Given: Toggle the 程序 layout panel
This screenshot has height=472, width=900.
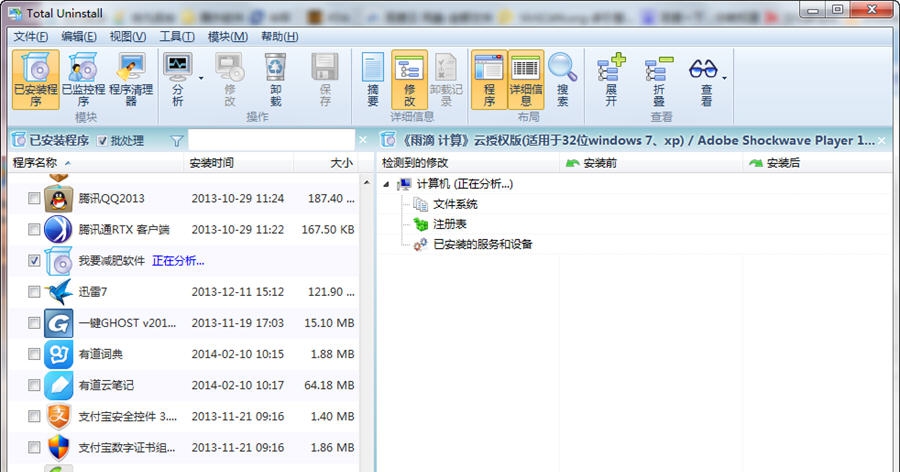Looking at the screenshot, I should coord(489,79).
